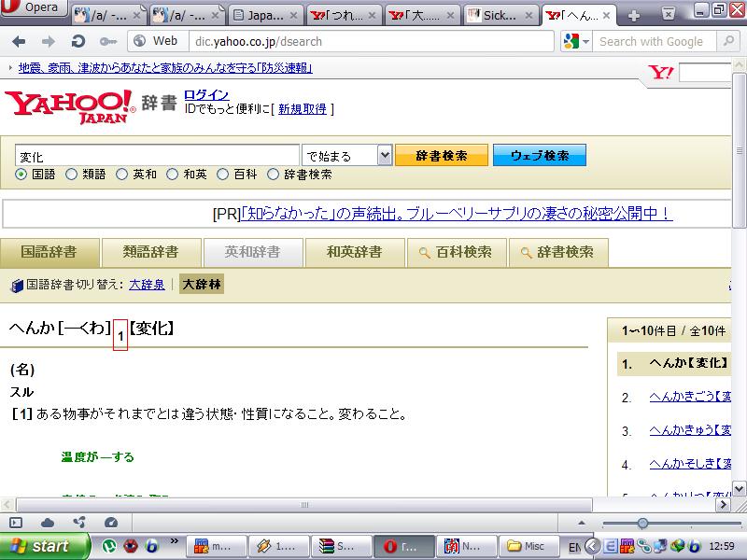Select the 和英 radio button

[x=173, y=175]
